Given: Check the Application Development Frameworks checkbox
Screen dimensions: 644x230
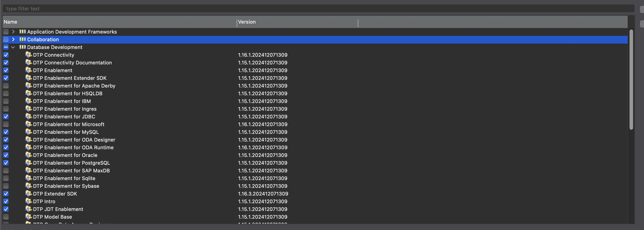Looking at the screenshot, I should (x=6, y=32).
